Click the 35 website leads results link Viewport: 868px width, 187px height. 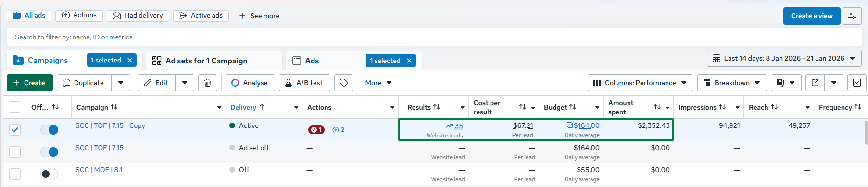tap(459, 126)
